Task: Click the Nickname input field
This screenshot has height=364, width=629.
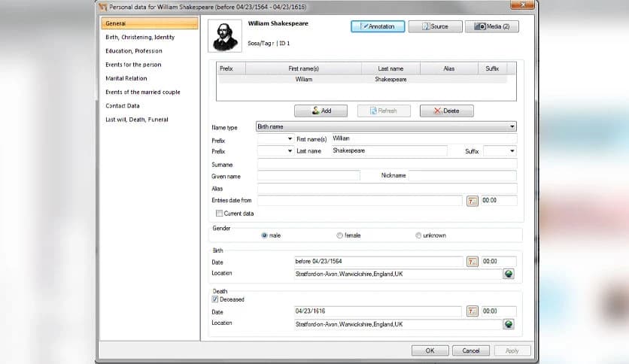Action: [x=463, y=175]
